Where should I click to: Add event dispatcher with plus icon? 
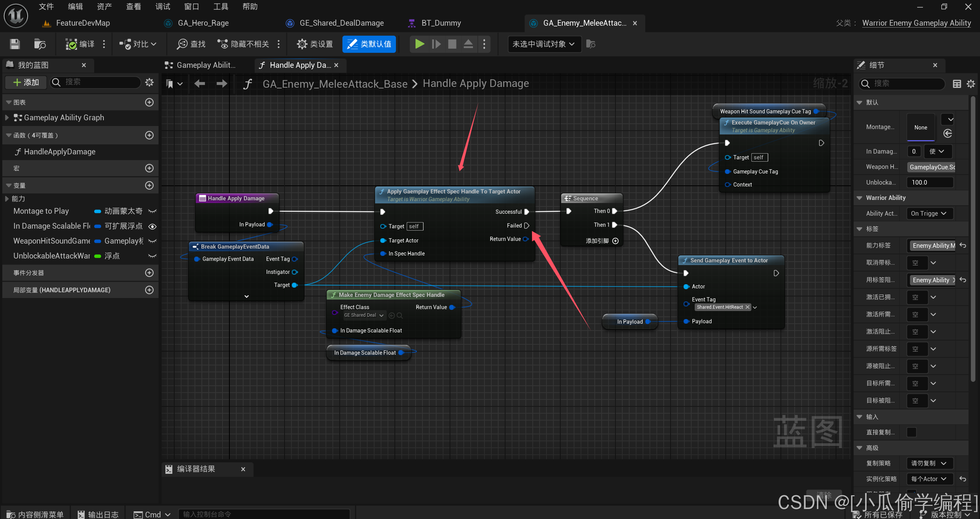tap(149, 273)
